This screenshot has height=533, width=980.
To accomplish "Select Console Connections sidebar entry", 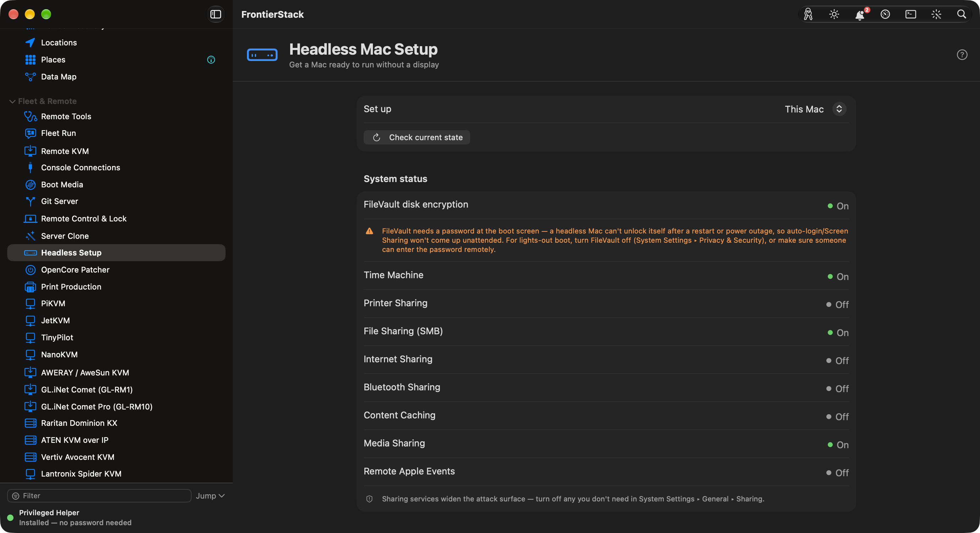I will pyautogui.click(x=116, y=167).
